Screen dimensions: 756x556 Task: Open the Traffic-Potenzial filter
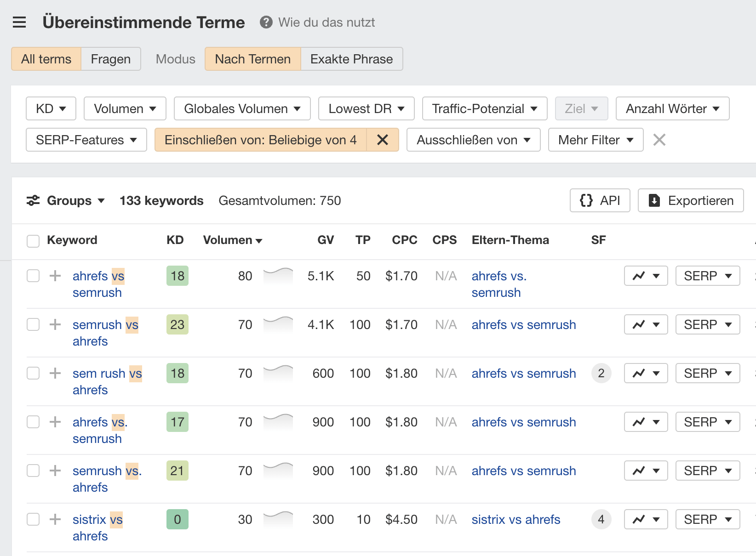[x=484, y=108]
